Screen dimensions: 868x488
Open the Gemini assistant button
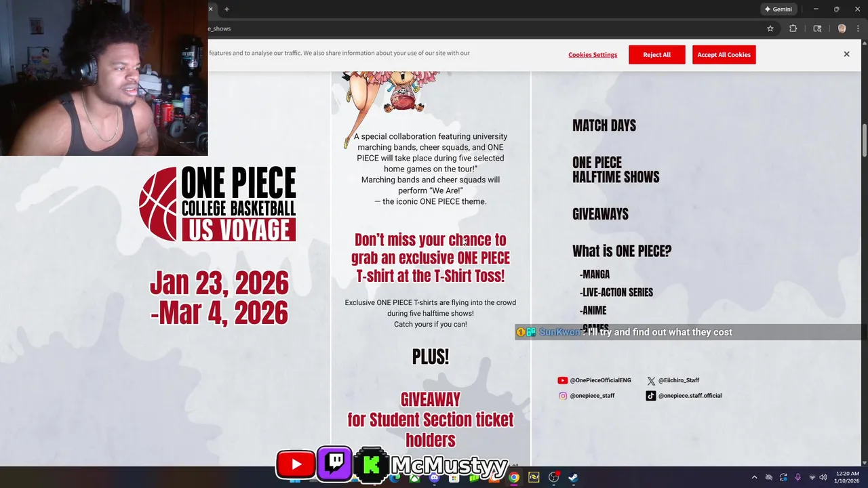tap(778, 9)
